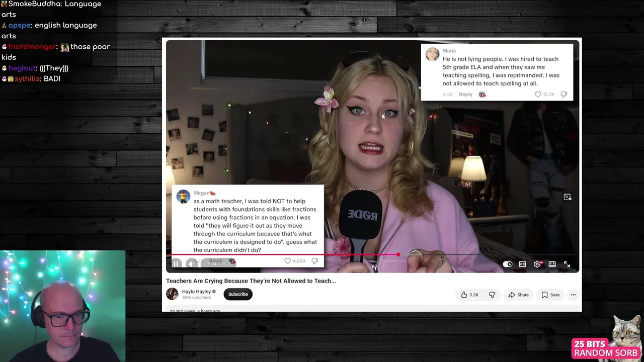Click the '25 BITS RANDOM SORB' overlay

606,348
